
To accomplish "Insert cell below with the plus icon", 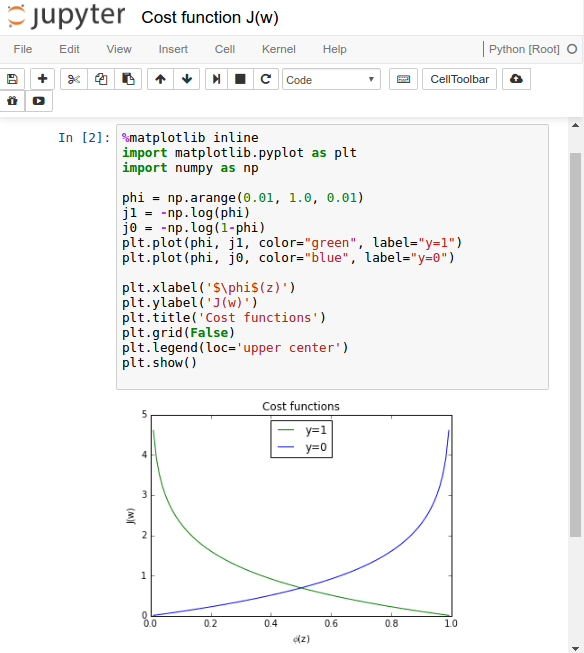I will point(42,79).
